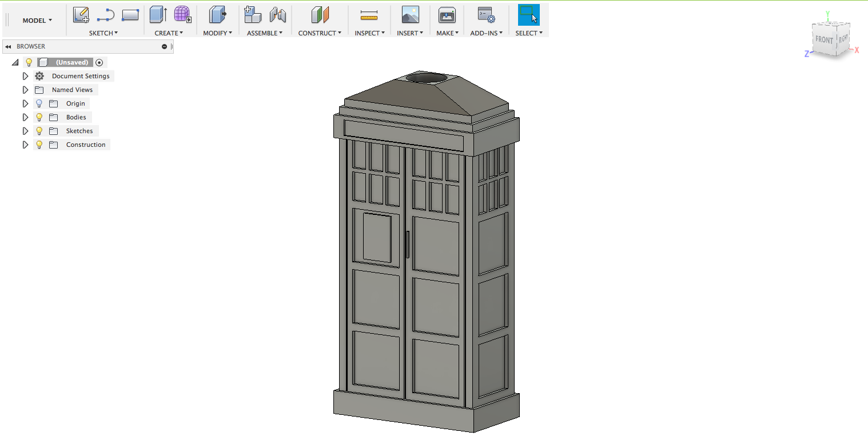Click the Named Views folder icon

[39, 90]
